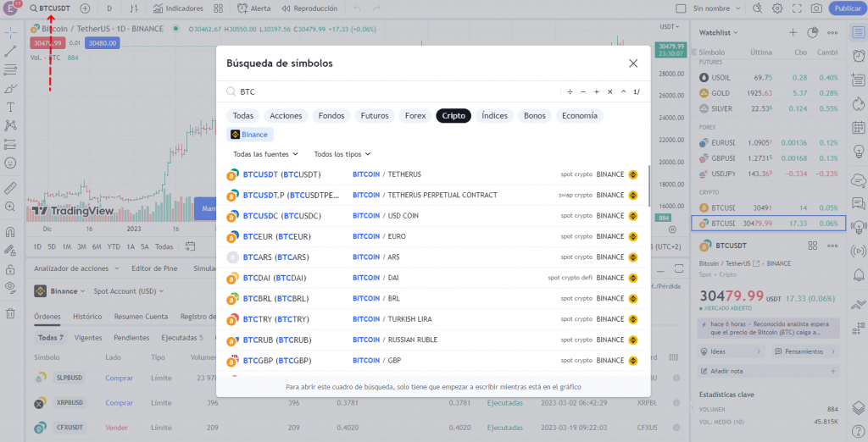Select the text annotation tool
Screen dimensions: 868x442
(x=10, y=108)
